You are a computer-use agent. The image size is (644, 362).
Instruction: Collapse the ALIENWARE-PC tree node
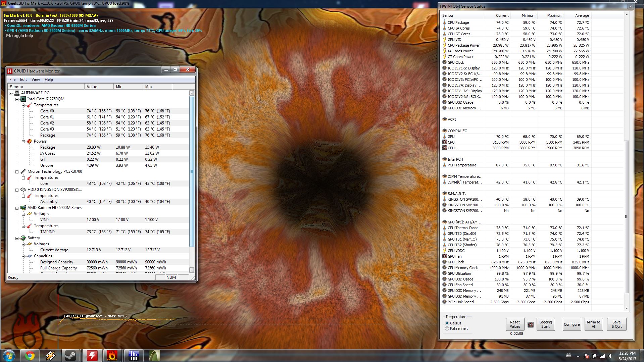coord(11,93)
